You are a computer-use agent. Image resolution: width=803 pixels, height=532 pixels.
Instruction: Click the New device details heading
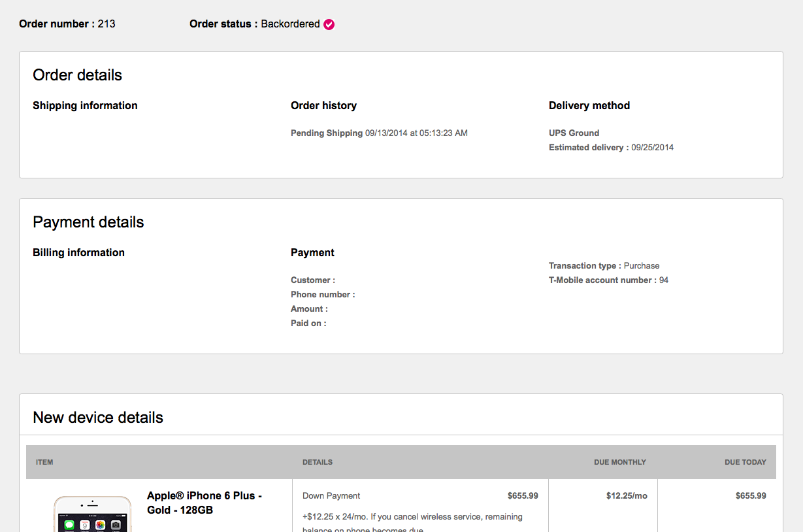tap(98, 418)
